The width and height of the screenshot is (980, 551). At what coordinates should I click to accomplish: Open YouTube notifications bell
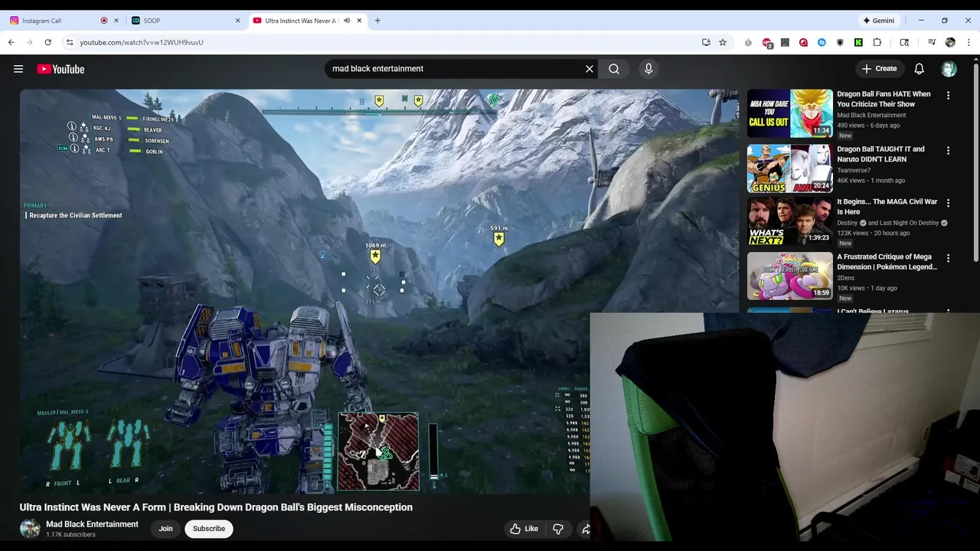point(919,69)
